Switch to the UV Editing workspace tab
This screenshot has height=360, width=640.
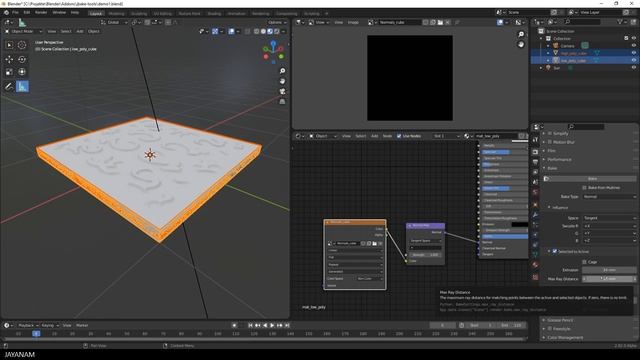coord(162,13)
